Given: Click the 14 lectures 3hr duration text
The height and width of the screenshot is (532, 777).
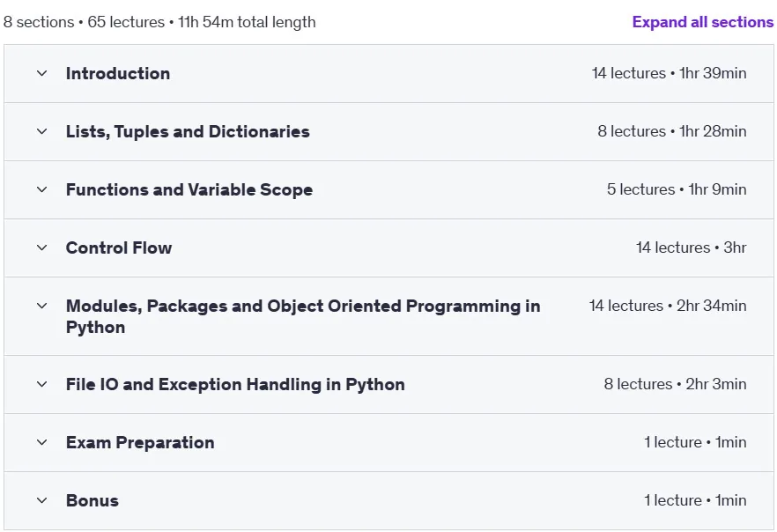Looking at the screenshot, I should [x=692, y=248].
